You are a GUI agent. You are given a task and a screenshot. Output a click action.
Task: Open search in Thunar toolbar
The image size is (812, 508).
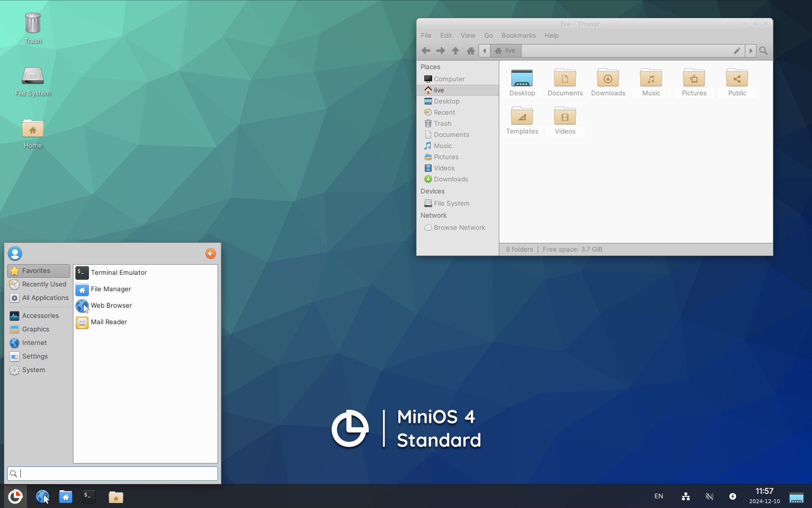click(764, 51)
